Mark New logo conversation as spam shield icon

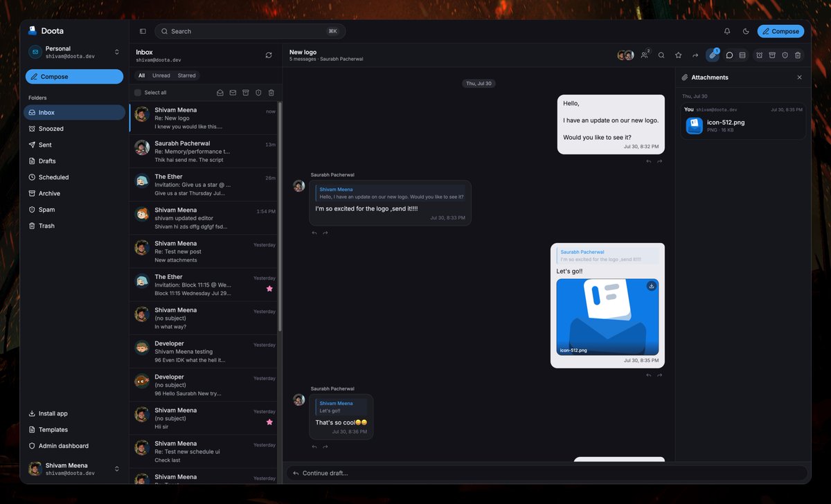(x=785, y=55)
